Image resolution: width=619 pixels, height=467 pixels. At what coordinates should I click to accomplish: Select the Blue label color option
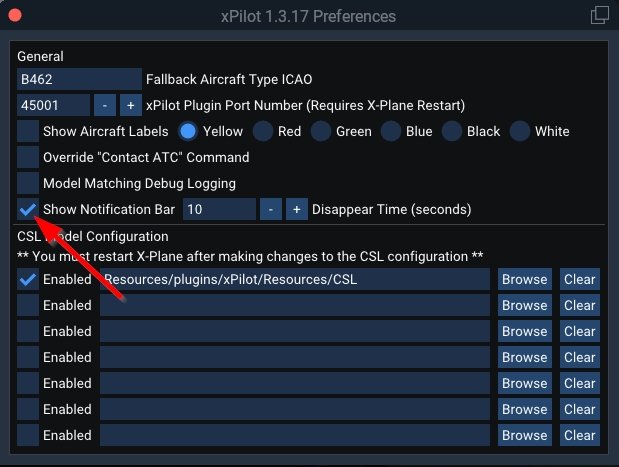(390, 131)
